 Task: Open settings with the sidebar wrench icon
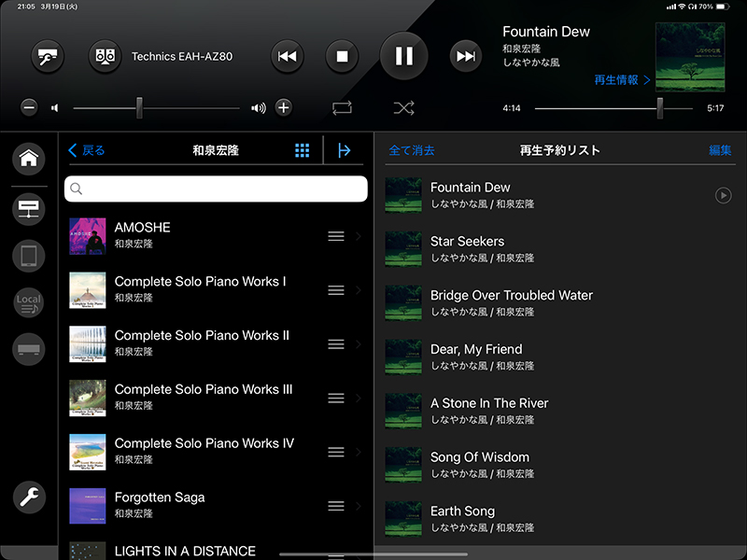tap(29, 497)
